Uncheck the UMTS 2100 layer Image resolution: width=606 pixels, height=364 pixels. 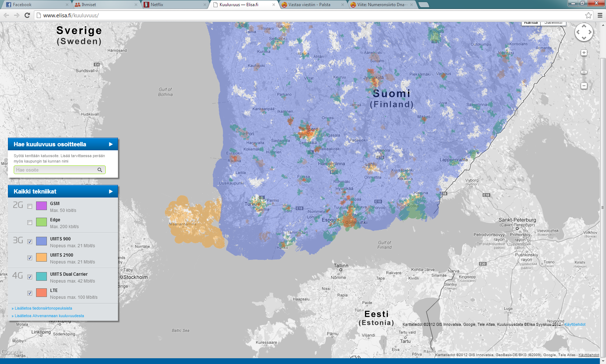click(x=30, y=258)
